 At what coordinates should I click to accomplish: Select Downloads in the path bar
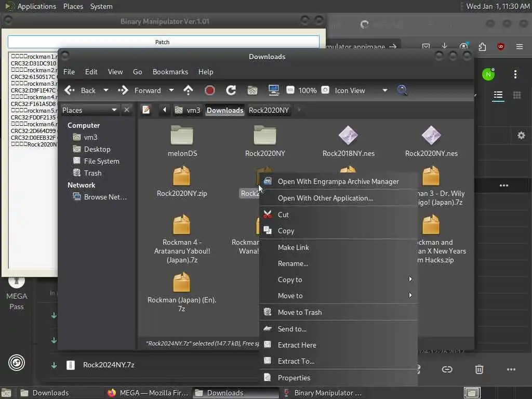click(225, 110)
